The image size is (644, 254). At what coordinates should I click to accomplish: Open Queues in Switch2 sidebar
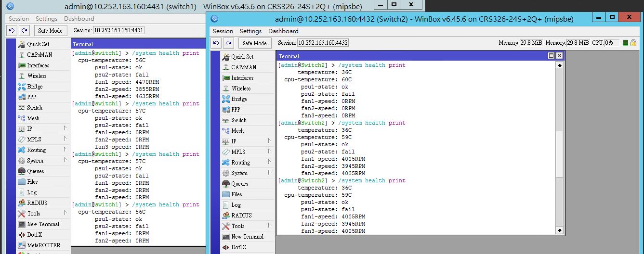(247, 184)
